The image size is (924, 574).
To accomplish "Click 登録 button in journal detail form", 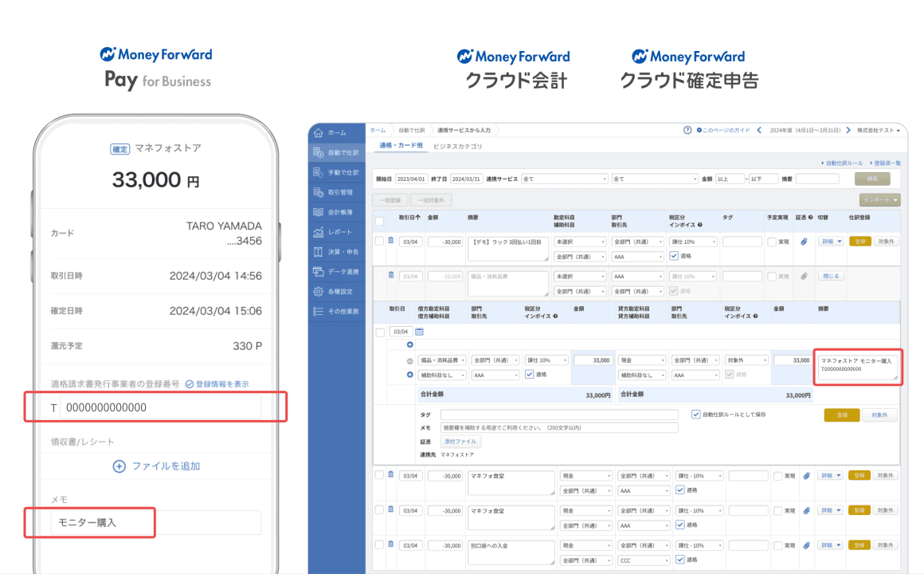I will click(841, 415).
